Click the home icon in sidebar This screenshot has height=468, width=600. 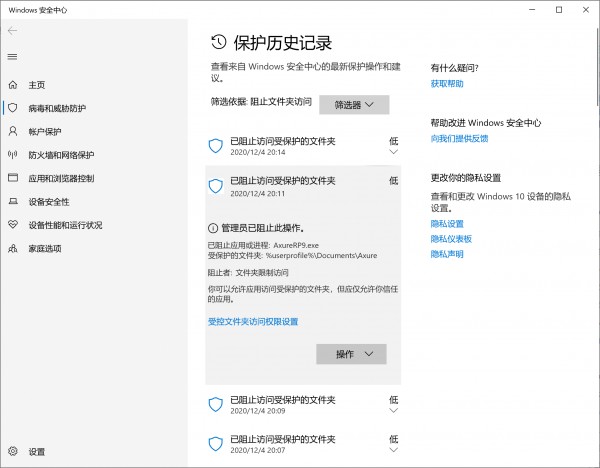click(x=13, y=85)
